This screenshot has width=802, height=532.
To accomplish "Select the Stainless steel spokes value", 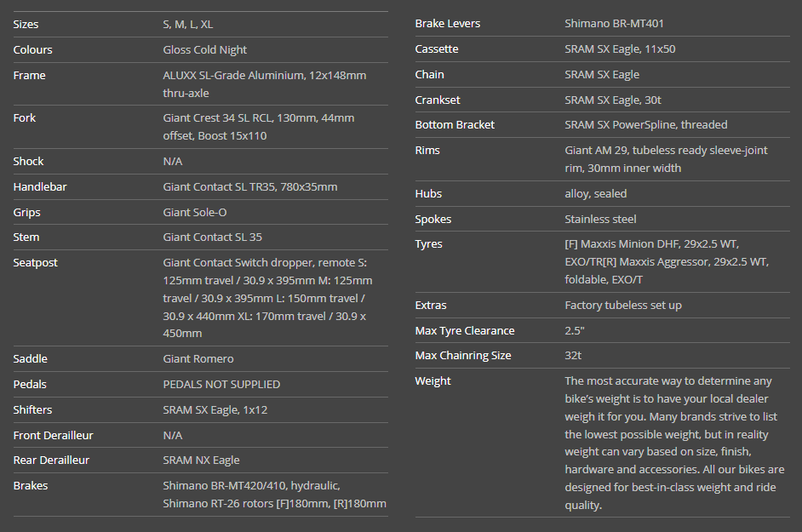I will tap(600, 220).
